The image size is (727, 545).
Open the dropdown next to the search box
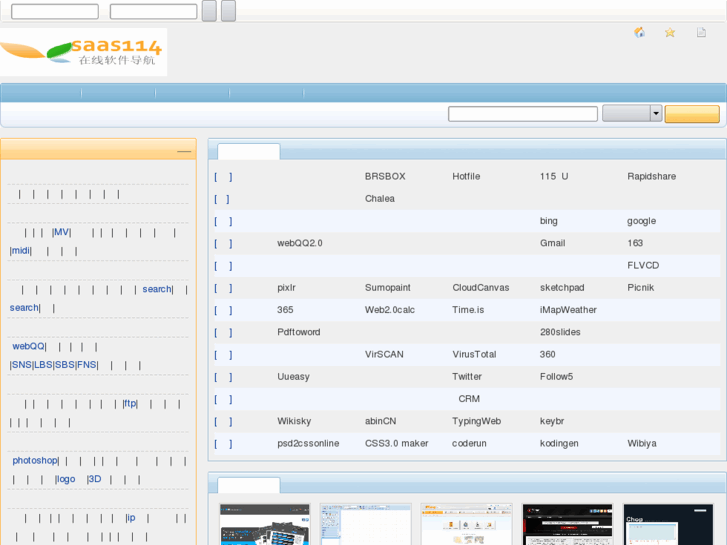656,114
